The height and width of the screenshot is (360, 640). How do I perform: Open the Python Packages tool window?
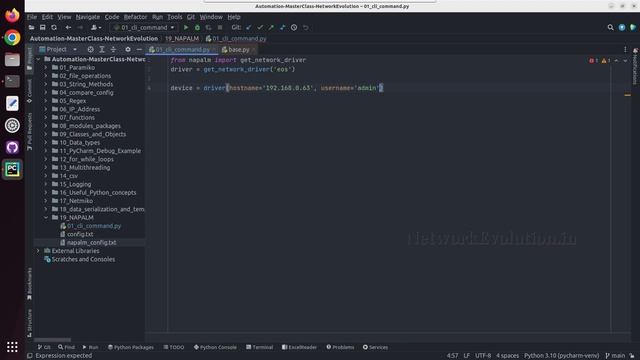[x=131, y=347]
